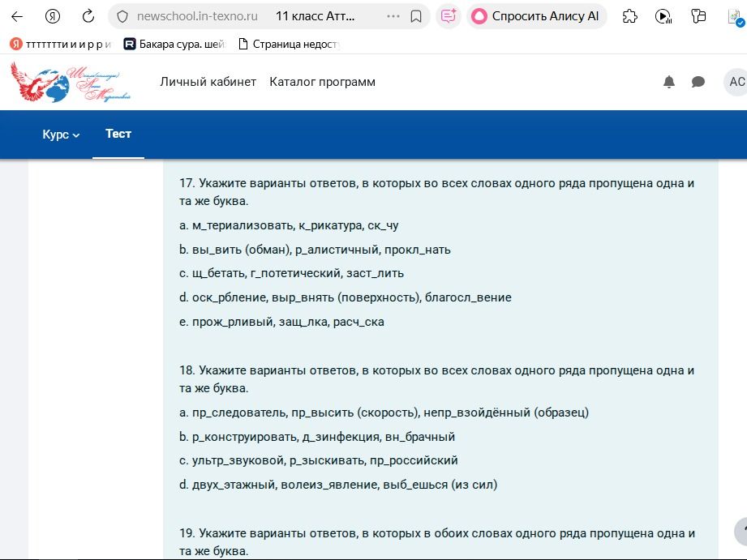The width and height of the screenshot is (747, 560).
Task: Open Бакара сура bookmark
Action: pyautogui.click(x=174, y=45)
